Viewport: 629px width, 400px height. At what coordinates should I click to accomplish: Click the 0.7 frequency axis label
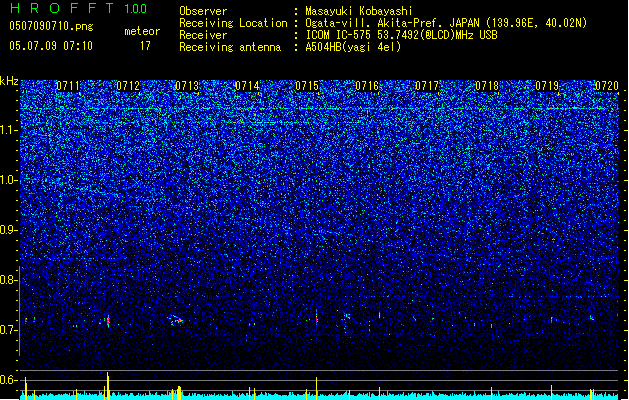[8, 330]
